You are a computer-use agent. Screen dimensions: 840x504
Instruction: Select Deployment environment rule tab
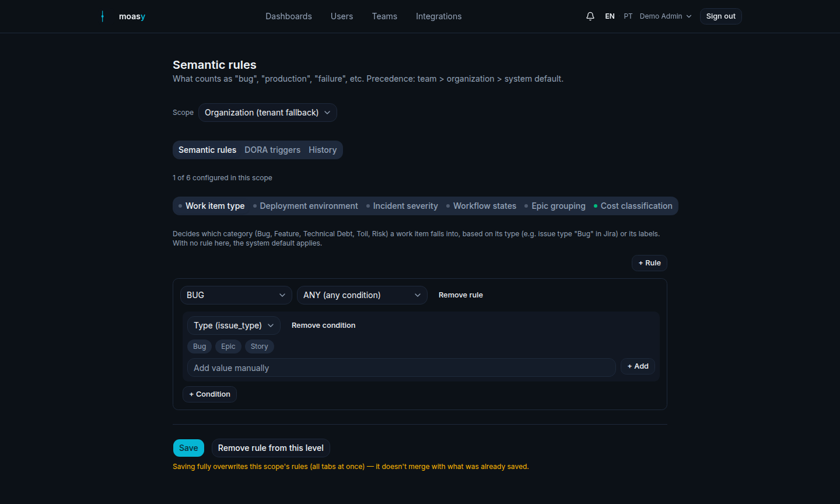click(x=306, y=206)
